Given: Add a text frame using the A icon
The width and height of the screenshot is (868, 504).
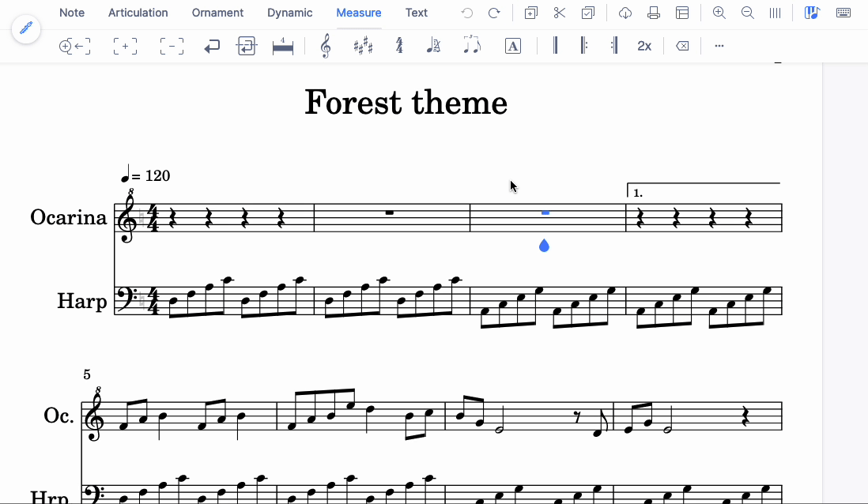Looking at the screenshot, I should (512, 45).
